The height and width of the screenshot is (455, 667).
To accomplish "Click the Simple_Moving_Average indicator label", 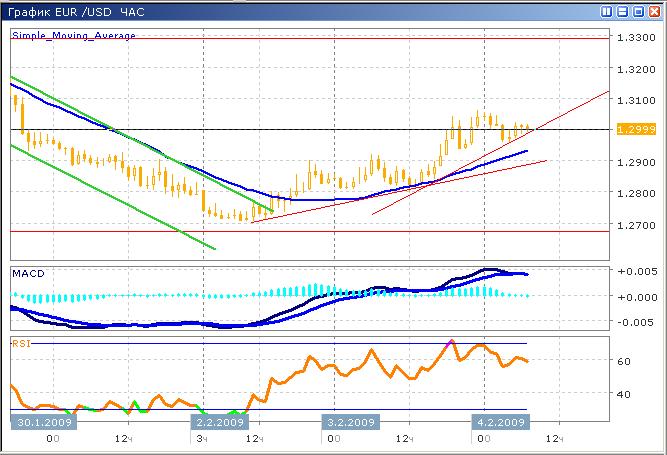I will point(74,35).
